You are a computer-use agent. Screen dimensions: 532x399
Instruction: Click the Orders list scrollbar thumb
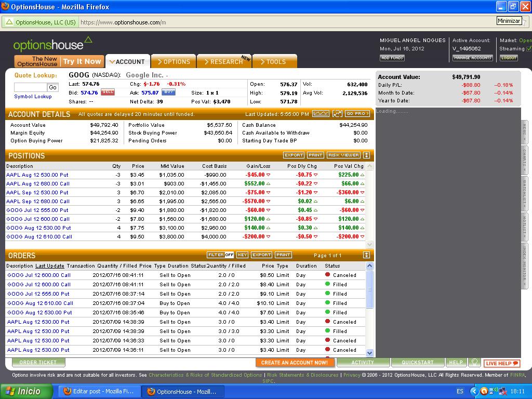[370, 289]
